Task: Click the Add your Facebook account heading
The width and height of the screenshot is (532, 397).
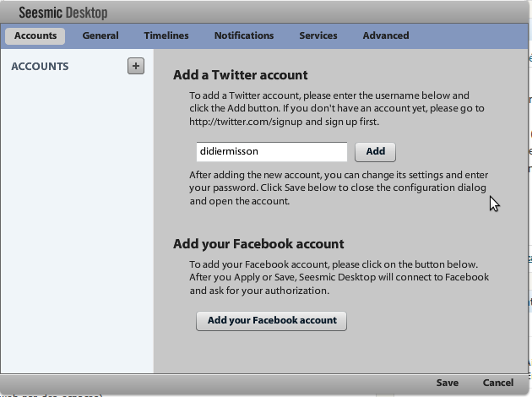Action: pos(258,244)
